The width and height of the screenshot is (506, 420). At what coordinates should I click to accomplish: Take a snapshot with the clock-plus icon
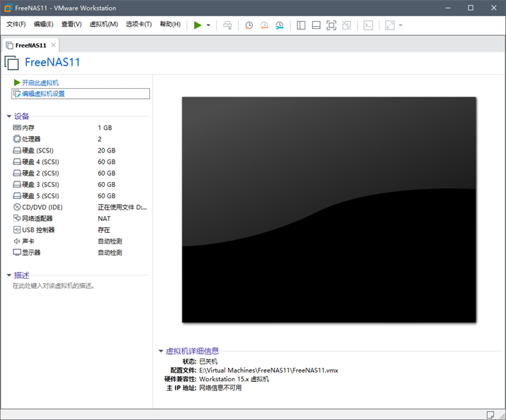coord(249,25)
